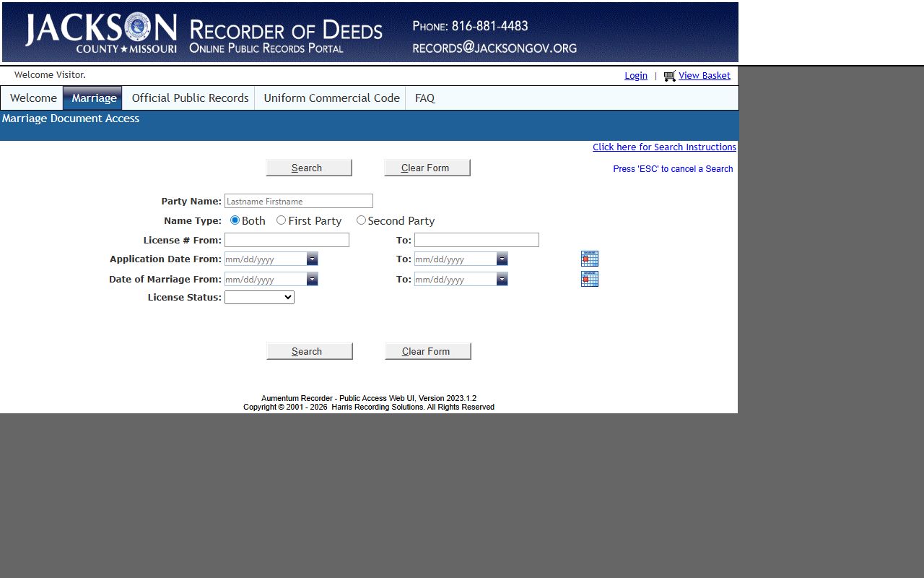Click the shopping basket cart icon
The image size is (924, 578).
pos(669,76)
